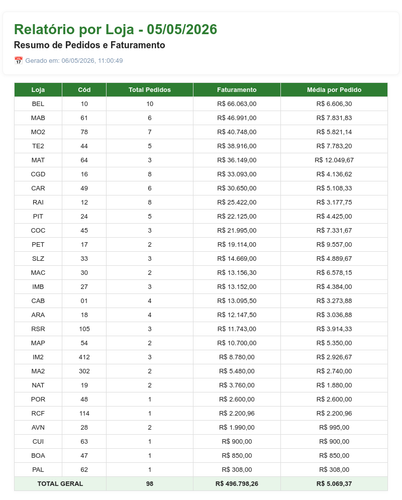Click the total faturamento R$ 496.798,26

click(237, 483)
